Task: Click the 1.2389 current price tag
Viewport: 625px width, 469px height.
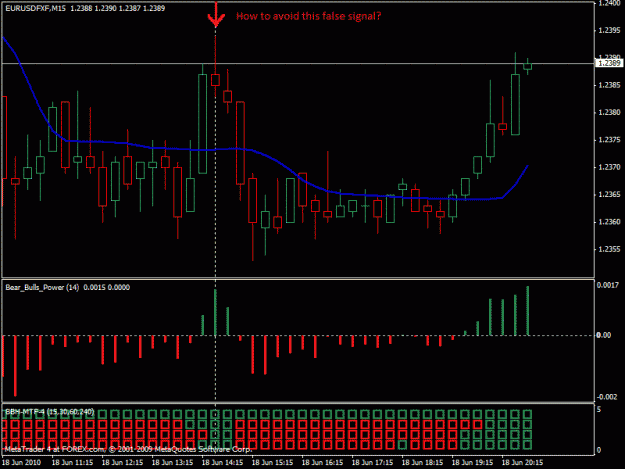Action: pyautogui.click(x=609, y=63)
